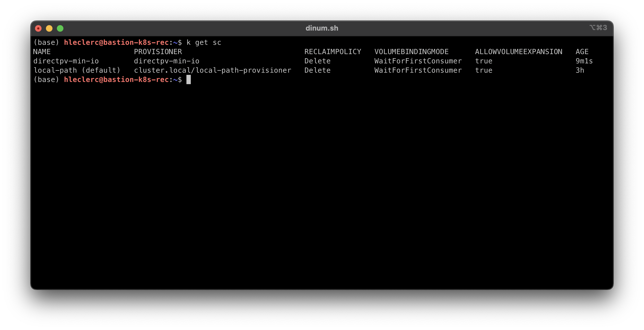Screen dimensions: 644x330
Task: Click the PROVISIONER column header
Action: [x=158, y=52]
